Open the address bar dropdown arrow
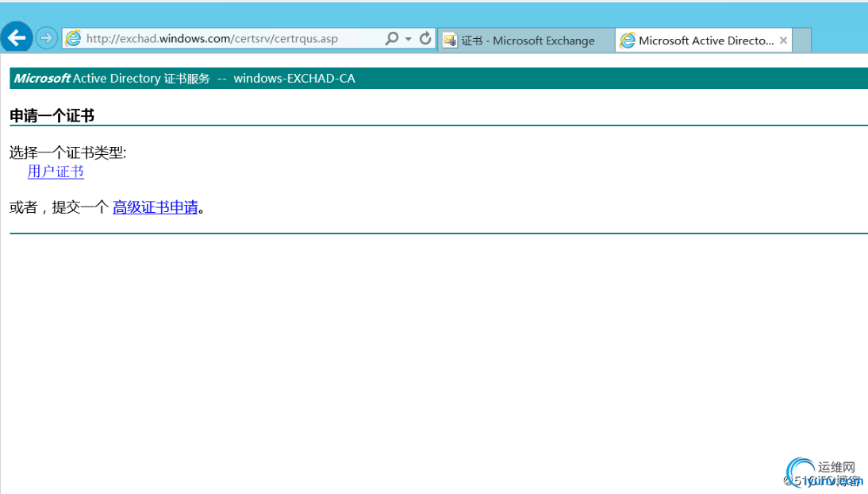The image size is (868, 494). click(408, 39)
